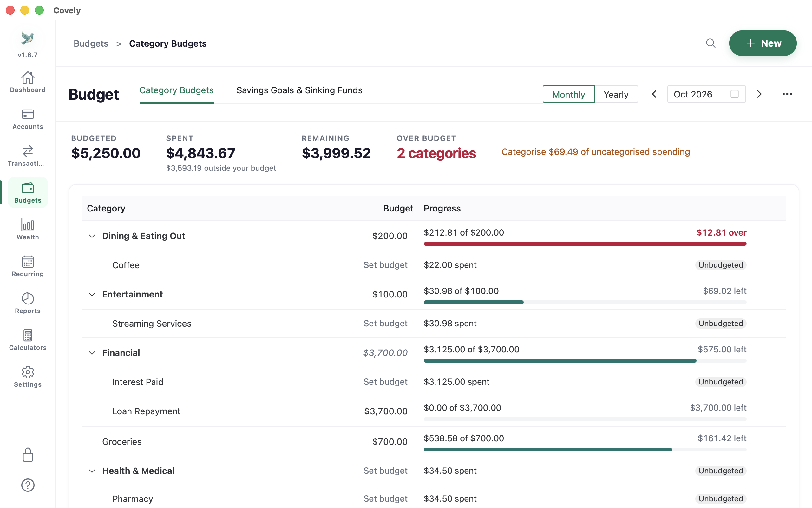Click the Groceries progress bar

click(x=585, y=450)
